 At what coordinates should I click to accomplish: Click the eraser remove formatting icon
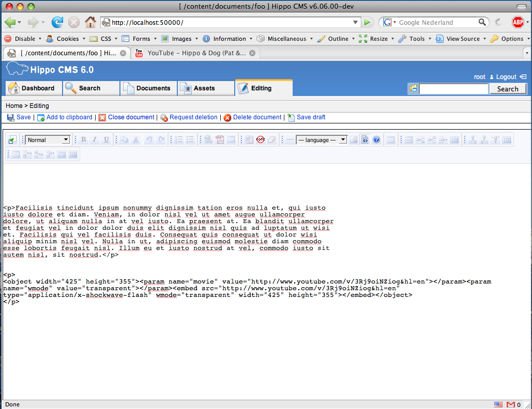[272, 140]
